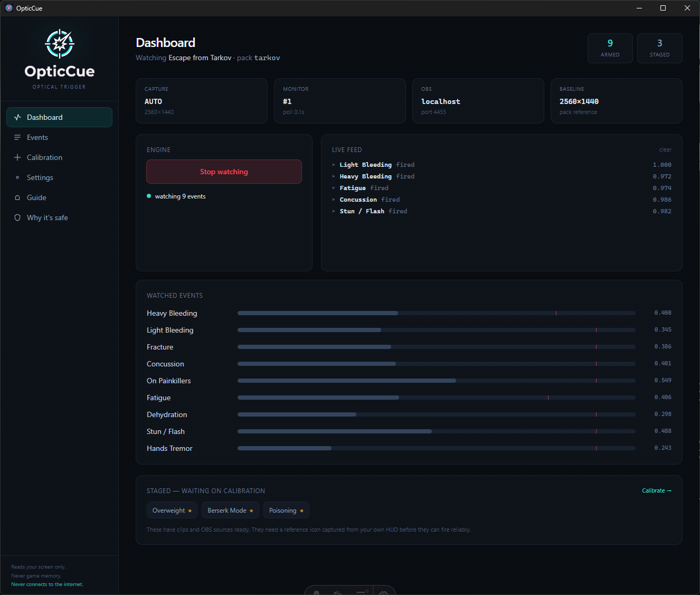Click the OpticCue app icon in the title bar
The image size is (700, 595).
tap(9, 8)
